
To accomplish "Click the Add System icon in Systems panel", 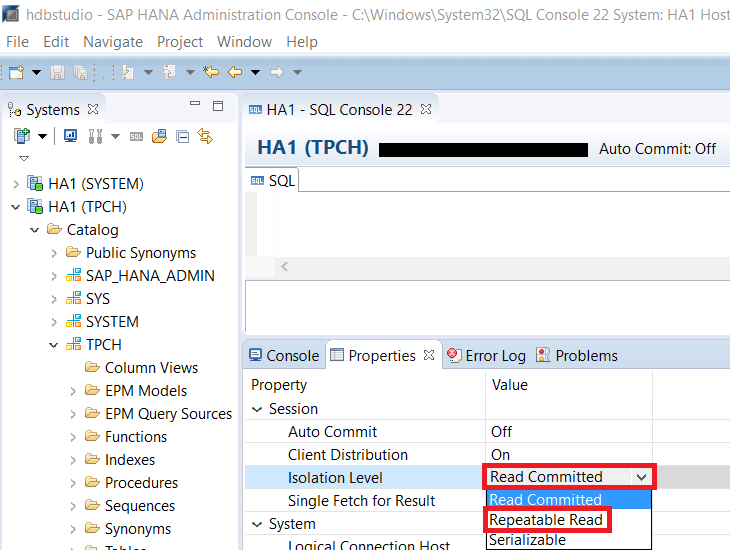I will point(22,136).
